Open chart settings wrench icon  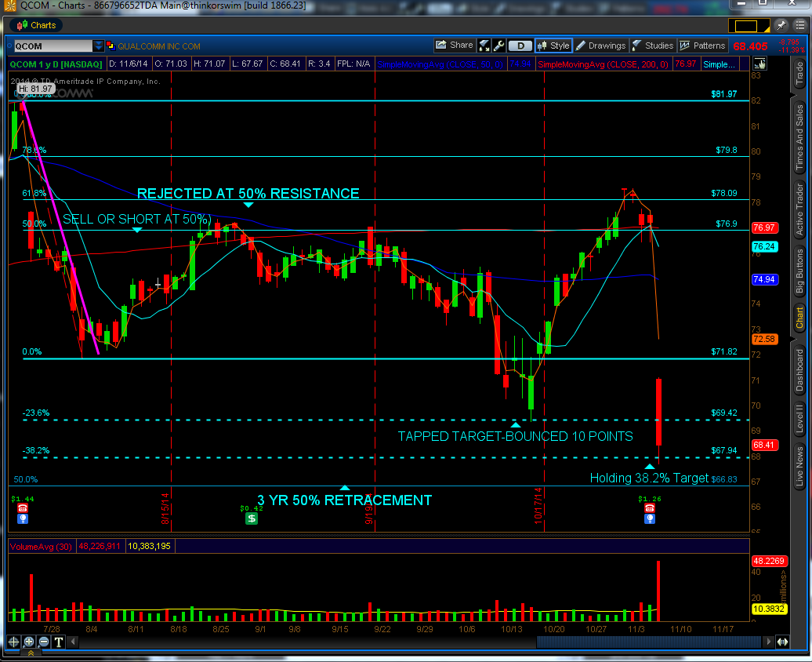[498, 45]
